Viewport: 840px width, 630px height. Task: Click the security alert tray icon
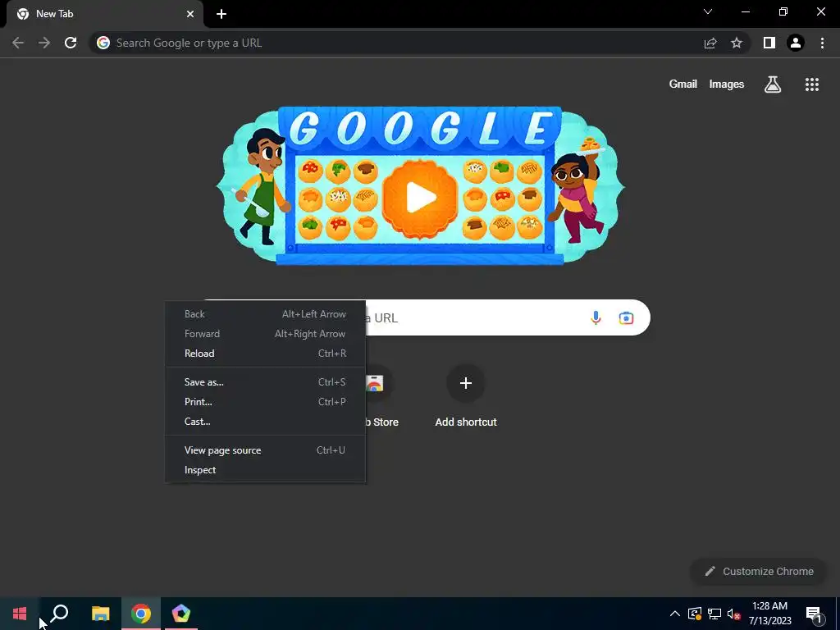coord(695,614)
